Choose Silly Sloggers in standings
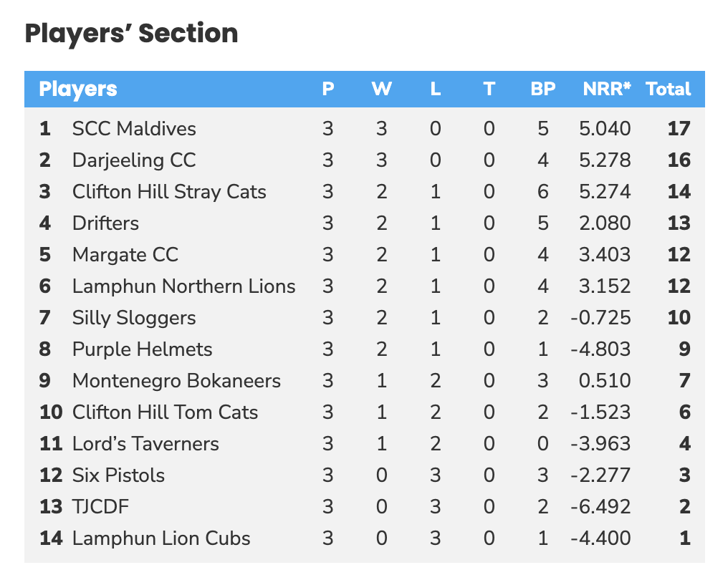This screenshot has width=728, height=580. pos(134,318)
